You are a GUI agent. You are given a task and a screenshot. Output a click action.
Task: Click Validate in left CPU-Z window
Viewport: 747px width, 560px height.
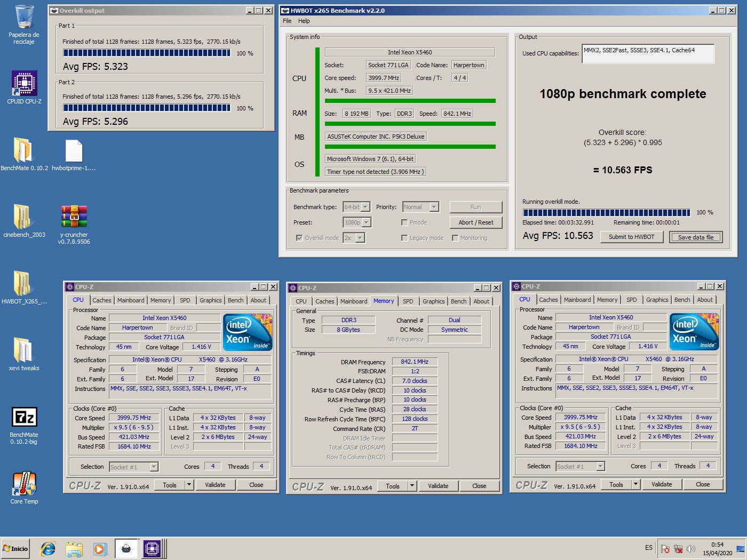click(x=215, y=485)
